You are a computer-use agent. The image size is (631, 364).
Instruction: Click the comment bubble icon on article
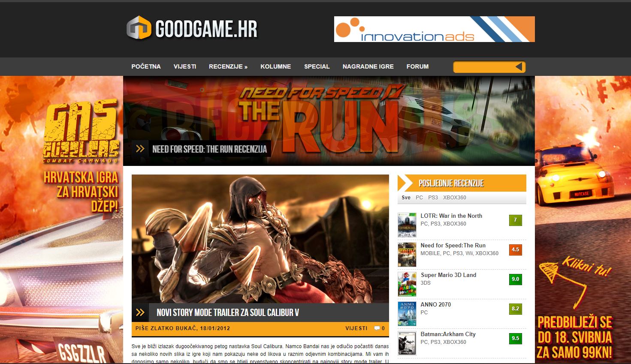(x=377, y=328)
